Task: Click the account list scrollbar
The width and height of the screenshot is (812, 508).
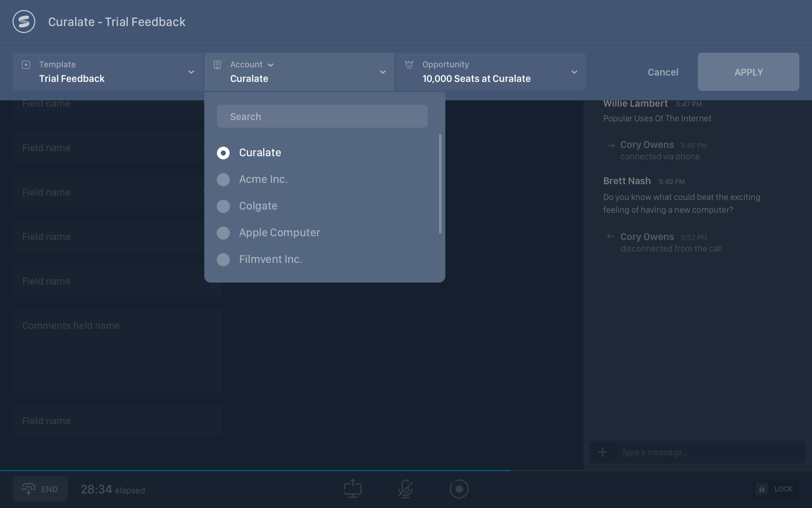Action: [x=440, y=184]
